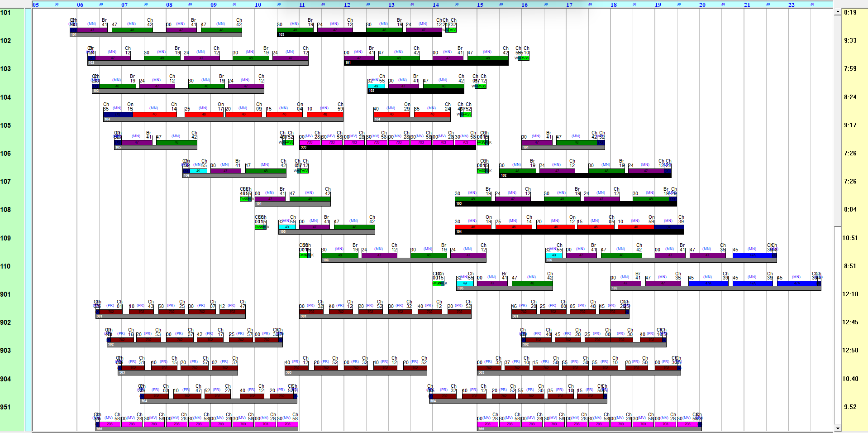Click the 10:51 duration in right column
The height and width of the screenshot is (433, 868).
(x=850, y=238)
